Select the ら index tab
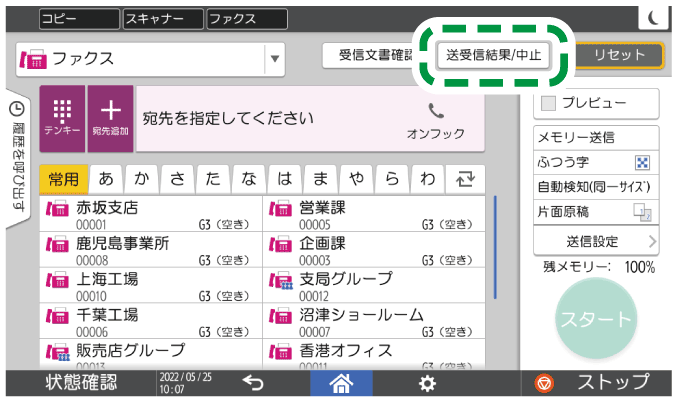The height and width of the screenshot is (400, 675). click(392, 179)
